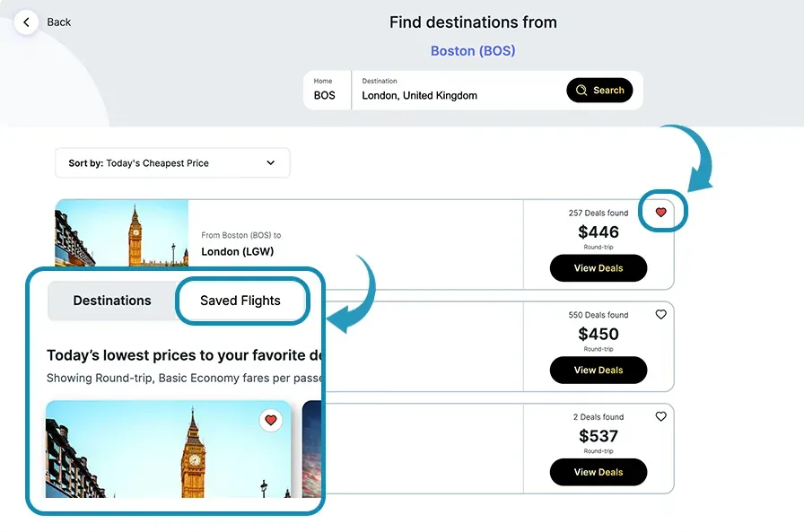
Task: Click the back arrow icon
Action: 26,22
